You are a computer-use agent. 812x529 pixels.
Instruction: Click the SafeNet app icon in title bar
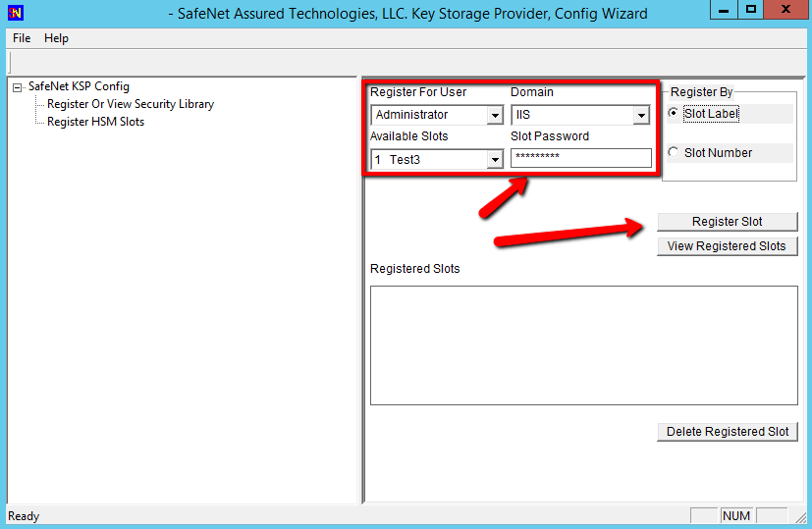click(x=16, y=13)
